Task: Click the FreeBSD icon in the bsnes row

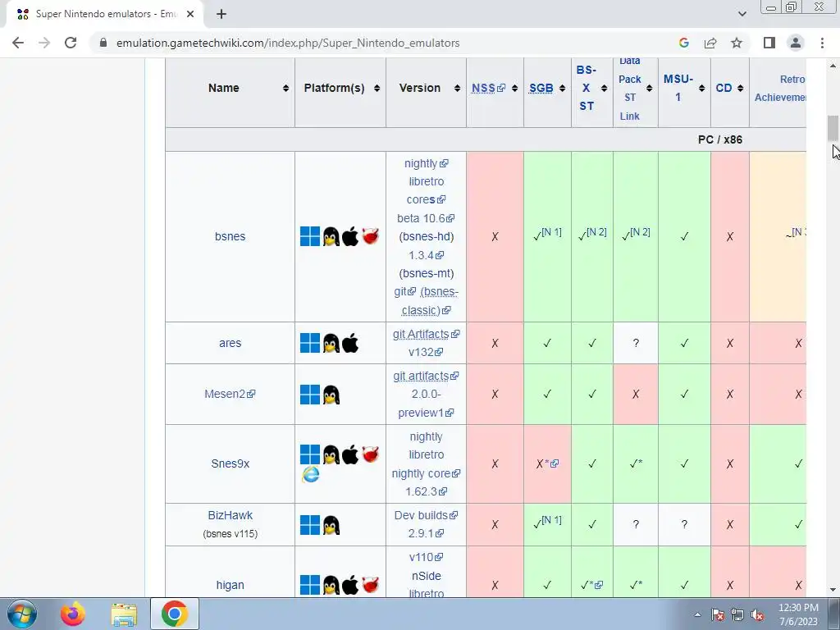Action: tap(370, 236)
